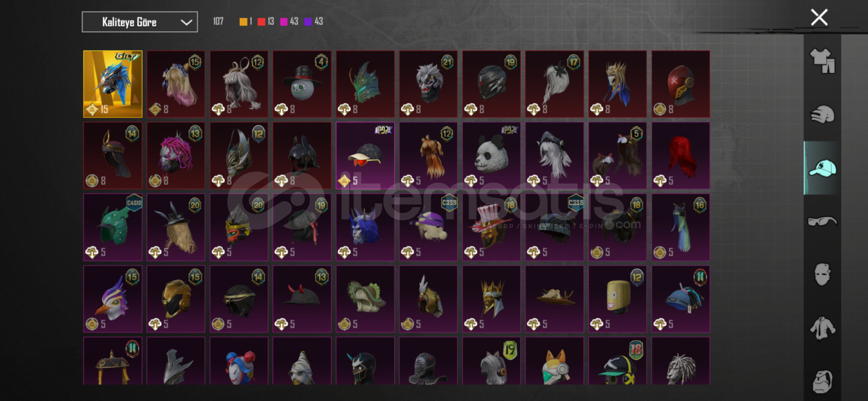
Task: Select the helmet category icon
Action: (x=822, y=114)
